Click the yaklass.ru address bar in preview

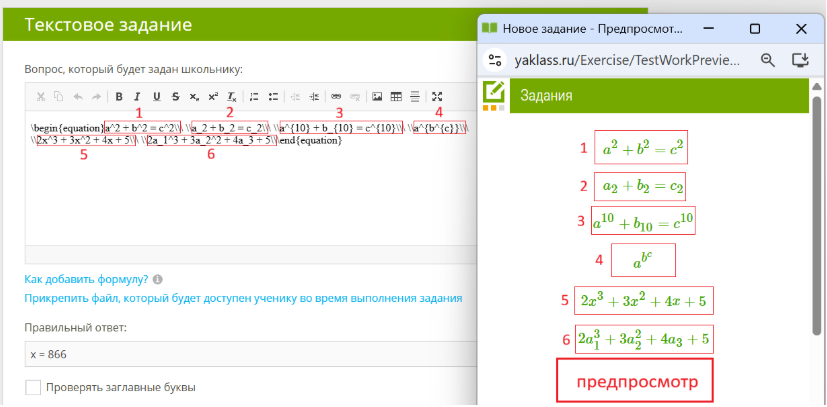(x=628, y=60)
